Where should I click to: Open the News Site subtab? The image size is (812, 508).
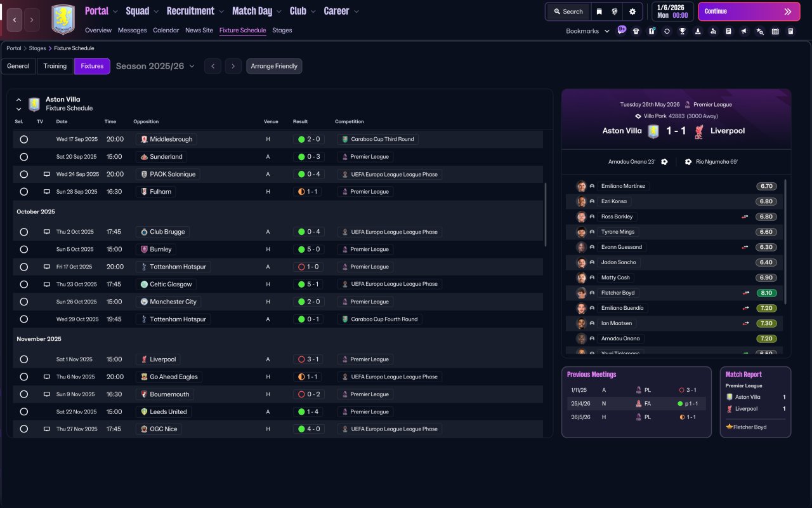tap(199, 30)
